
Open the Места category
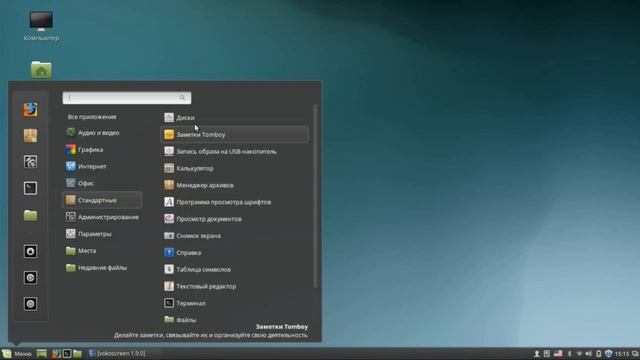tap(102, 251)
